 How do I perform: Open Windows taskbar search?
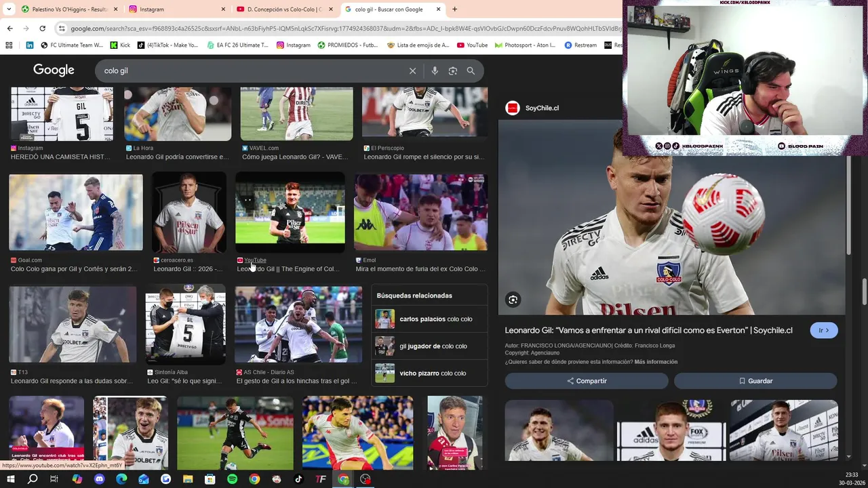point(33,479)
